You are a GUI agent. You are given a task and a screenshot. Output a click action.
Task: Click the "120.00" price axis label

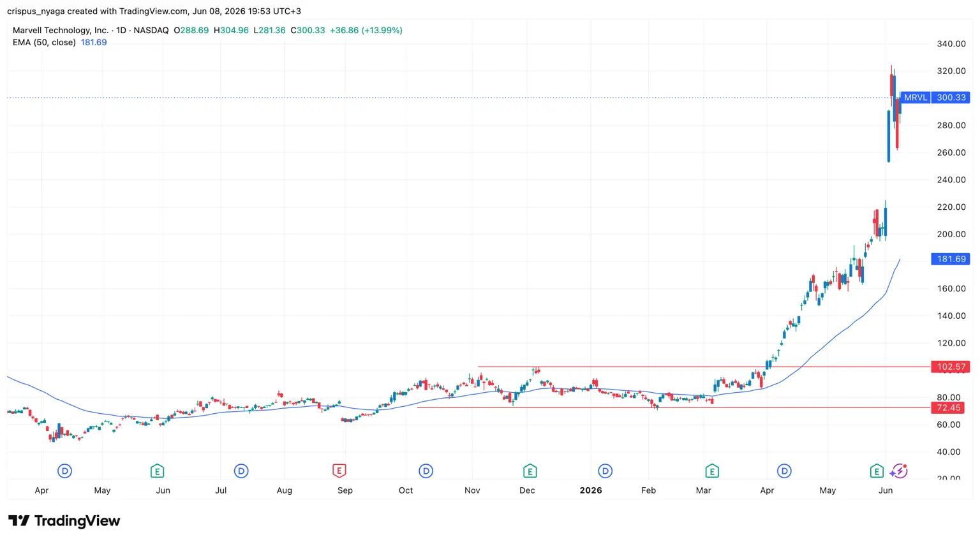click(951, 342)
